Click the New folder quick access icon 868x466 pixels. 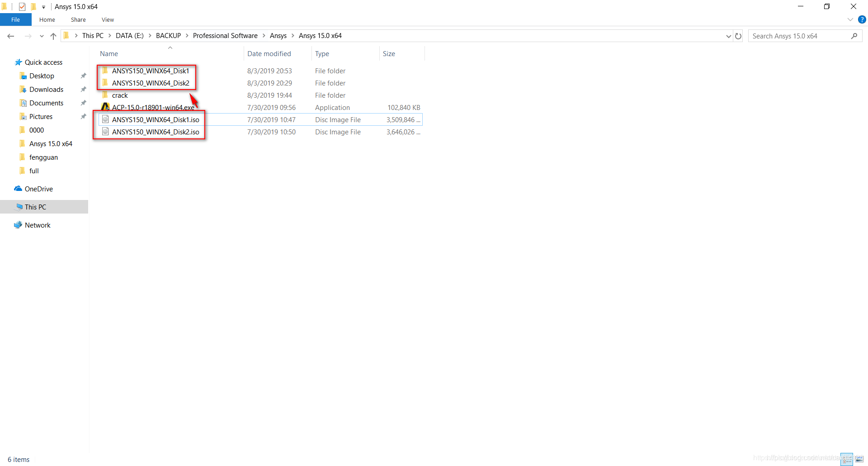pyautogui.click(x=33, y=6)
